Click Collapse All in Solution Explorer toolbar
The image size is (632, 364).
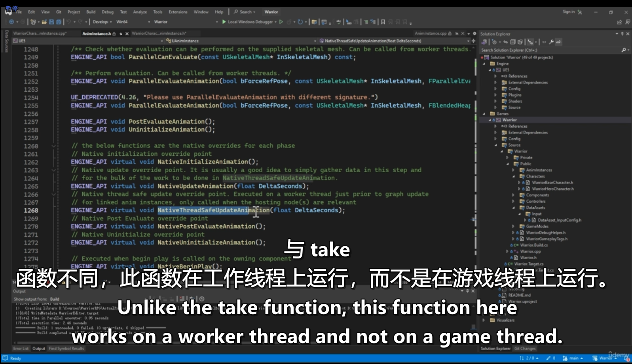pyautogui.click(x=513, y=42)
